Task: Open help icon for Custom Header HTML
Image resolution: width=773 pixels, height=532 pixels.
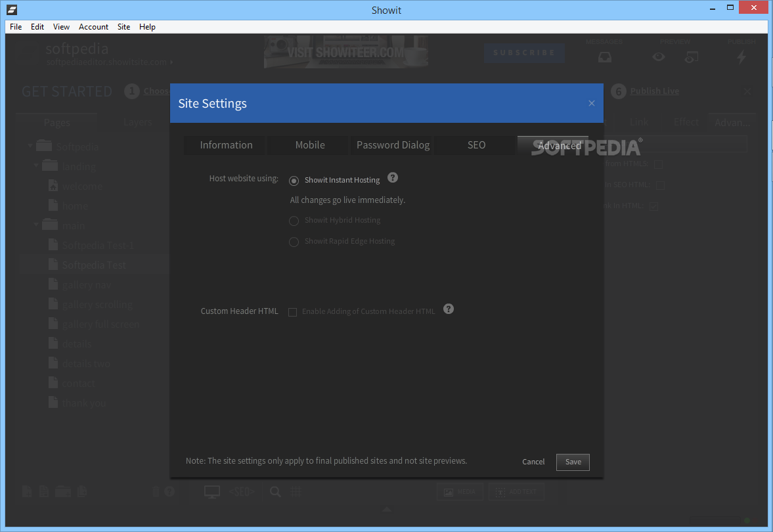Action: point(448,309)
